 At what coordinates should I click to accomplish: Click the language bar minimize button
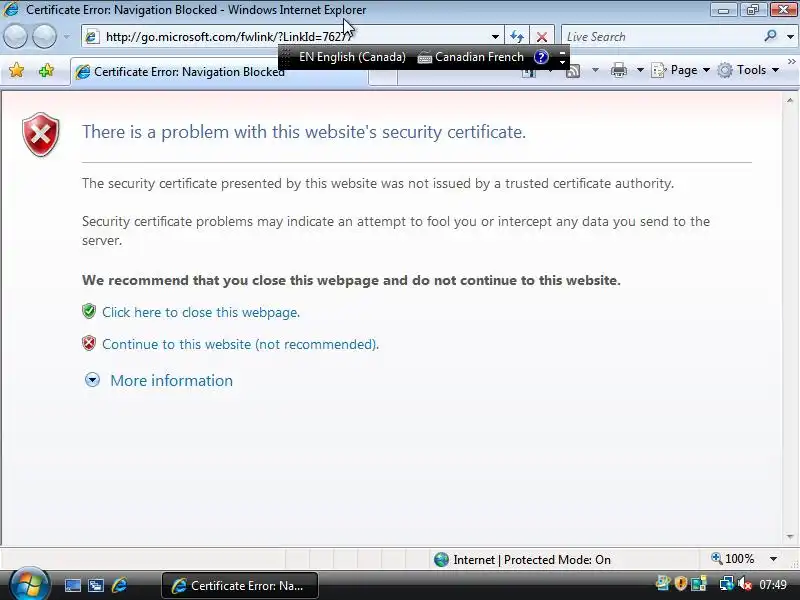(x=562, y=52)
